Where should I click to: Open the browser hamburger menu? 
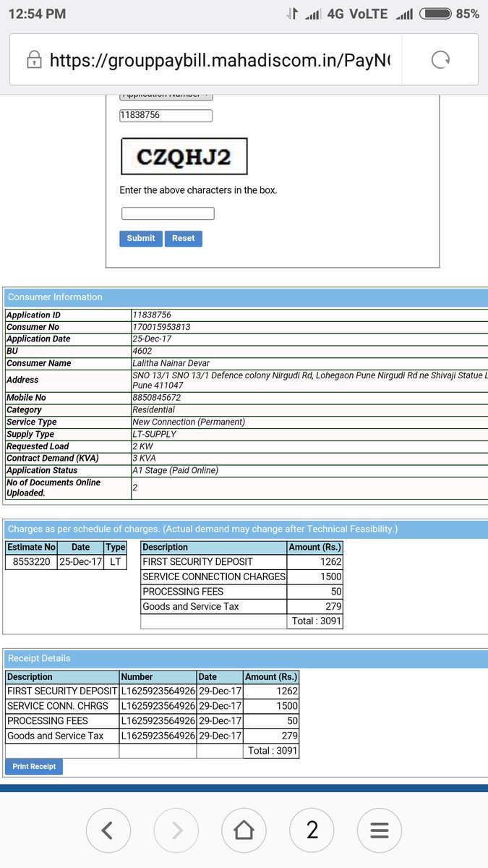click(380, 830)
